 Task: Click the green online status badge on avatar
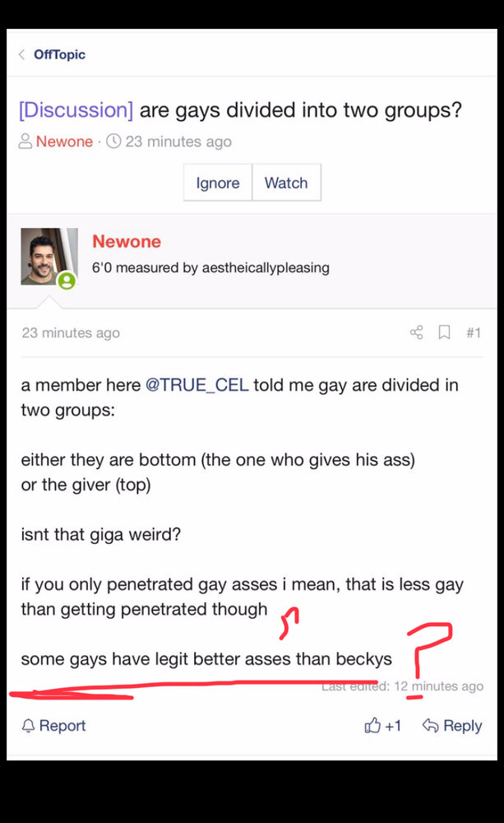(67, 281)
